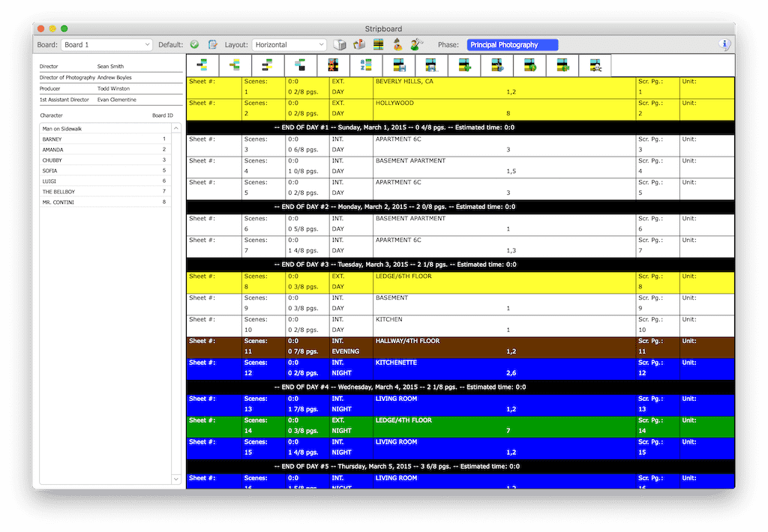Viewport: 768px width, 532px height.
Task: Open the Board 1 dropdown
Action: pyautogui.click(x=106, y=45)
